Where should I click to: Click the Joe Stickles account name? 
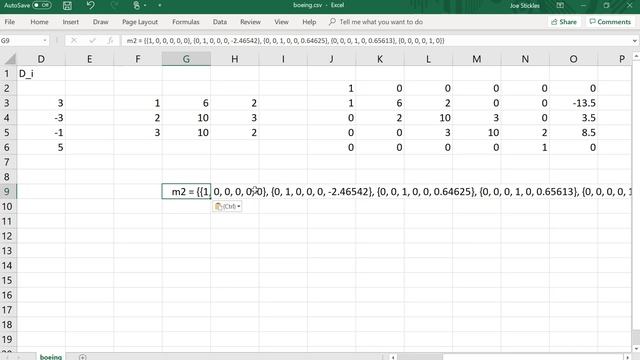[x=524, y=5]
